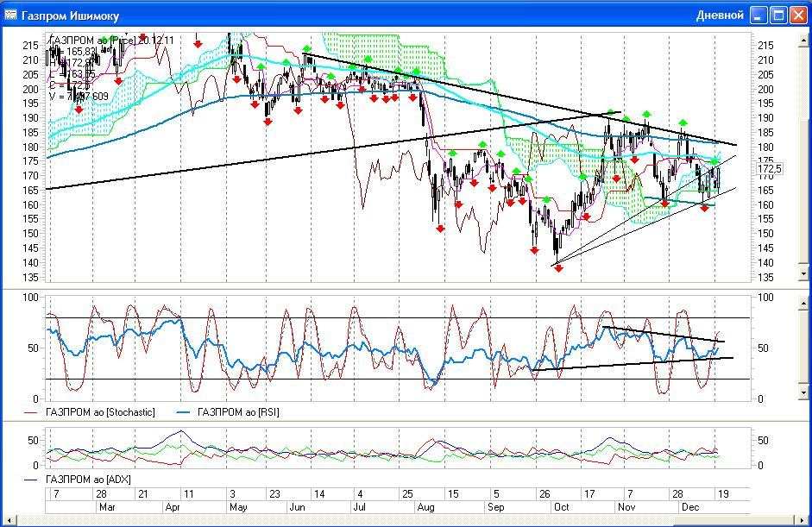Click the ГАЗПРОМ ао [RSI] legend label
Image resolution: width=812 pixels, height=527 pixels.
238,412
